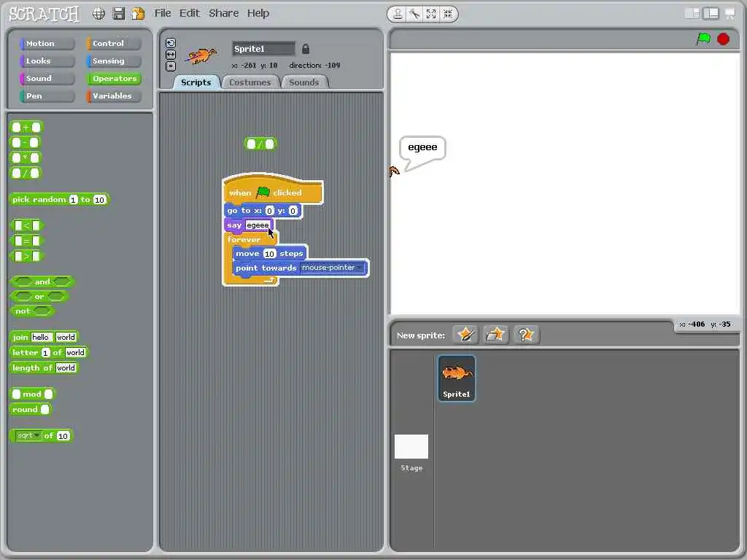Open the sqrt function dropdown
The width and height of the screenshot is (747, 560).
[x=28, y=435]
